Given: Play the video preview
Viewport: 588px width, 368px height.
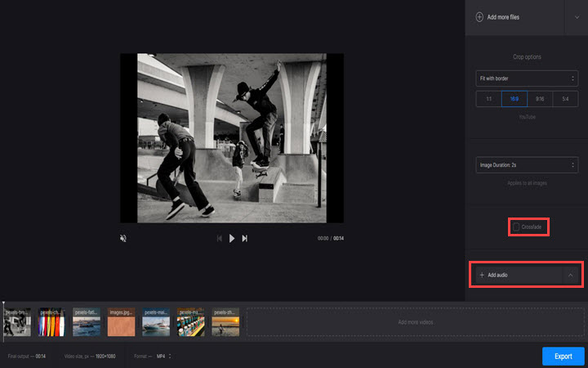Looking at the screenshot, I should [232, 238].
